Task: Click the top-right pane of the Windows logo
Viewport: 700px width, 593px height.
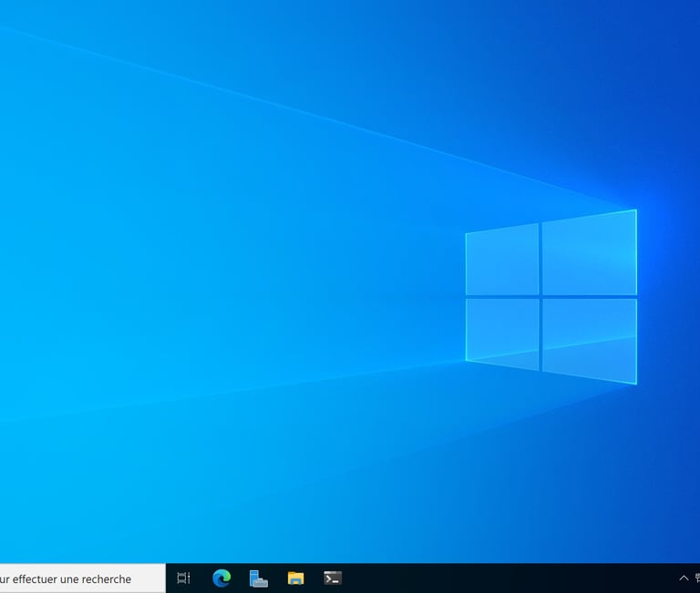Action: click(x=590, y=253)
